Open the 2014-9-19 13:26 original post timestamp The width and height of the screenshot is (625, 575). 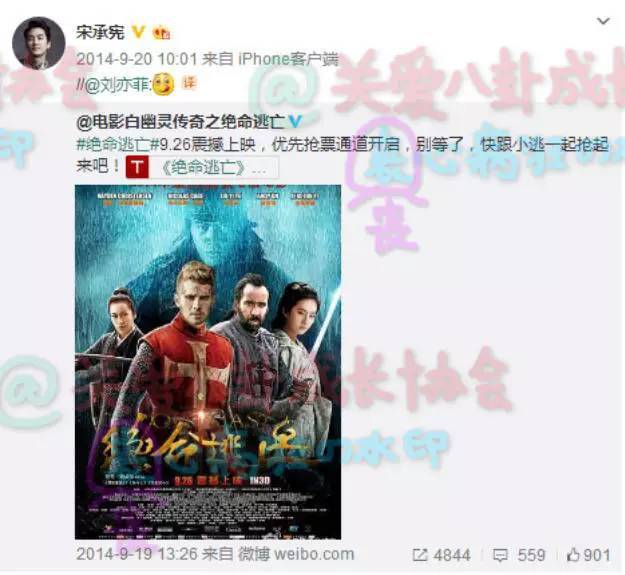pyautogui.click(x=137, y=554)
